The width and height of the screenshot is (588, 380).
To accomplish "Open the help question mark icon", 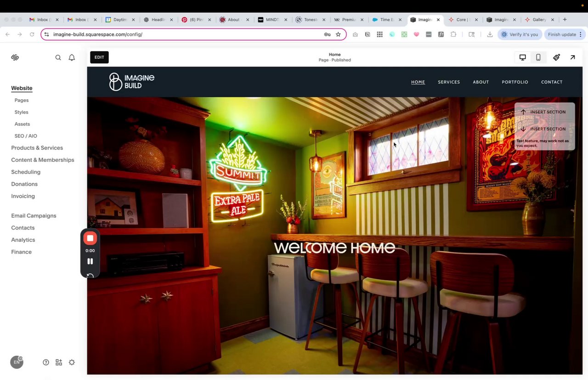I will click(46, 362).
